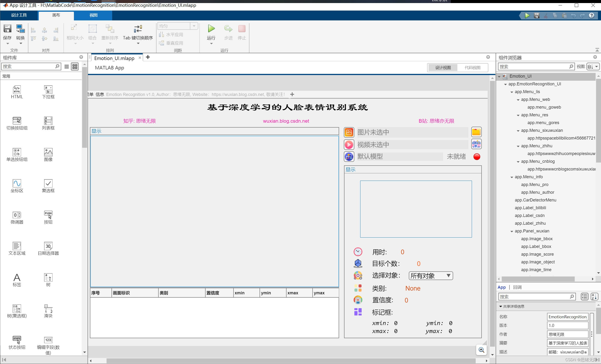Collapse the app.Panel_wuxian tree node

[512, 231]
